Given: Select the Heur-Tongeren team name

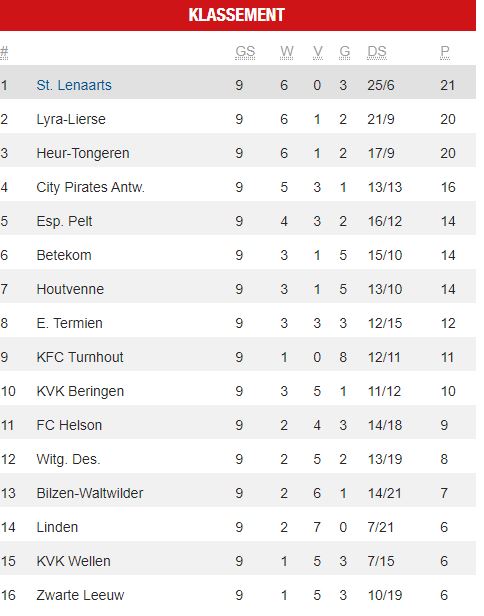Looking at the screenshot, I should pos(83,153).
